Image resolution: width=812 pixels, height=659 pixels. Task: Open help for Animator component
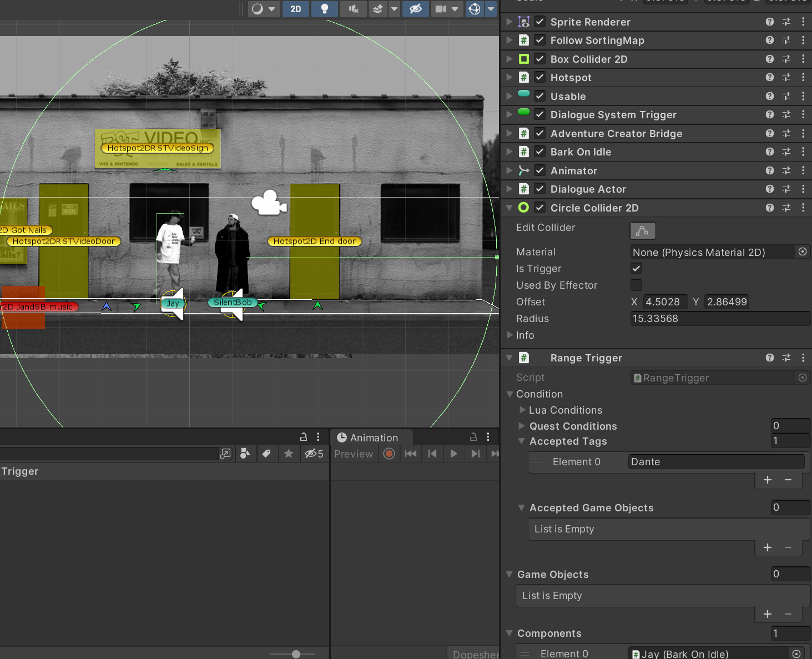(769, 170)
